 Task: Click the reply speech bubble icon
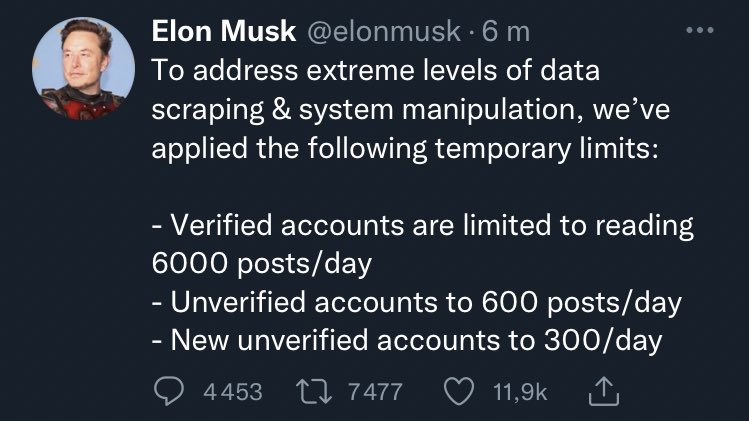pyautogui.click(x=171, y=390)
